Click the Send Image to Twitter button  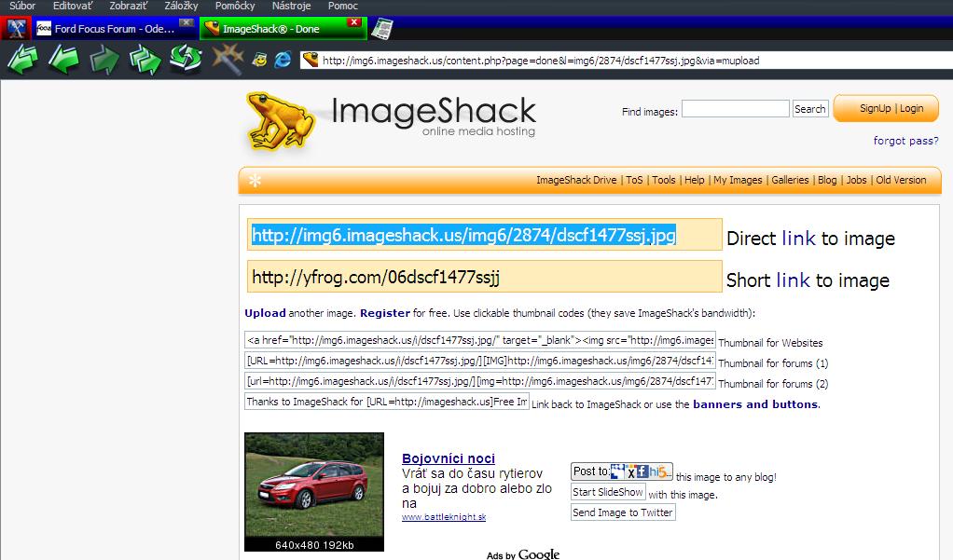[622, 512]
